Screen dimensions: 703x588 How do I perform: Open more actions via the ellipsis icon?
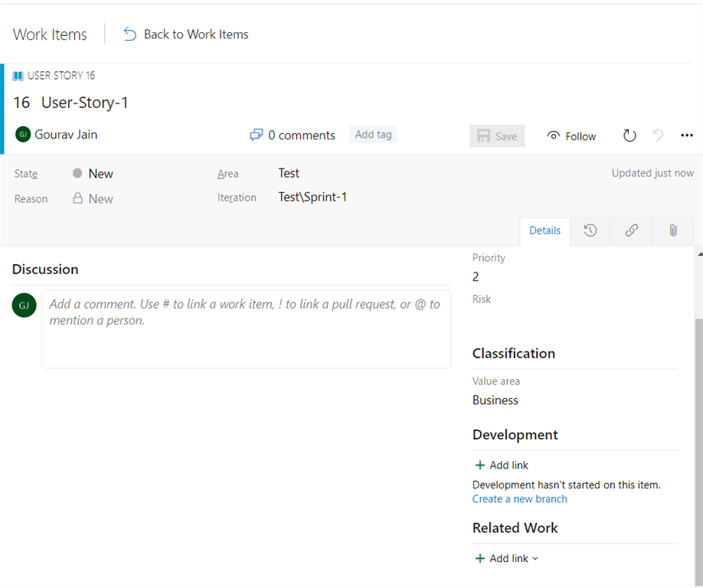[687, 136]
